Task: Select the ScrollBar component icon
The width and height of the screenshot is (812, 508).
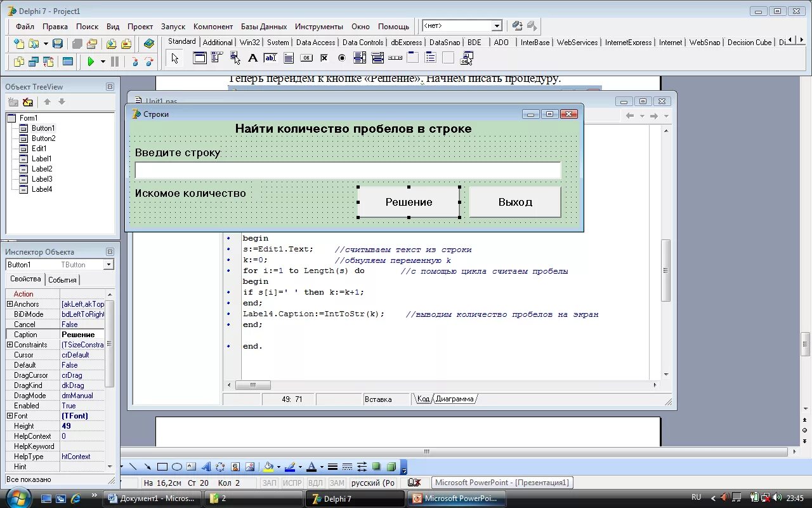Action: (395, 58)
